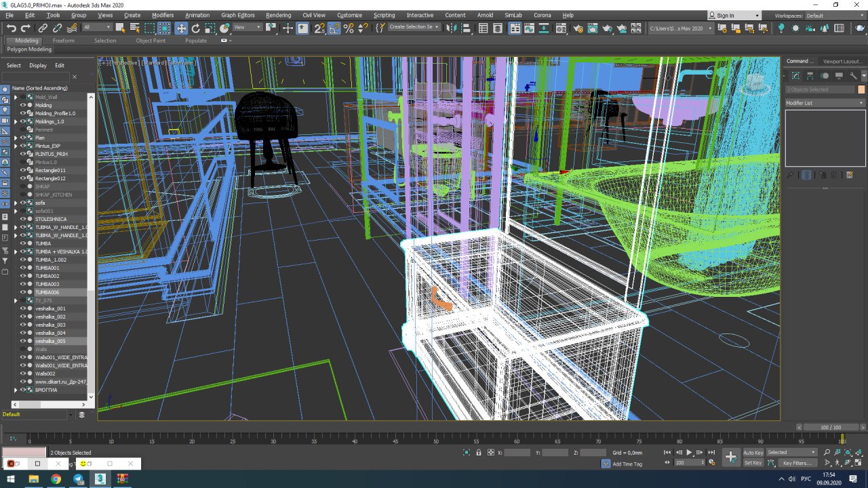Open the Material Editor icon
This screenshot has width=868, height=488.
pos(562,28)
